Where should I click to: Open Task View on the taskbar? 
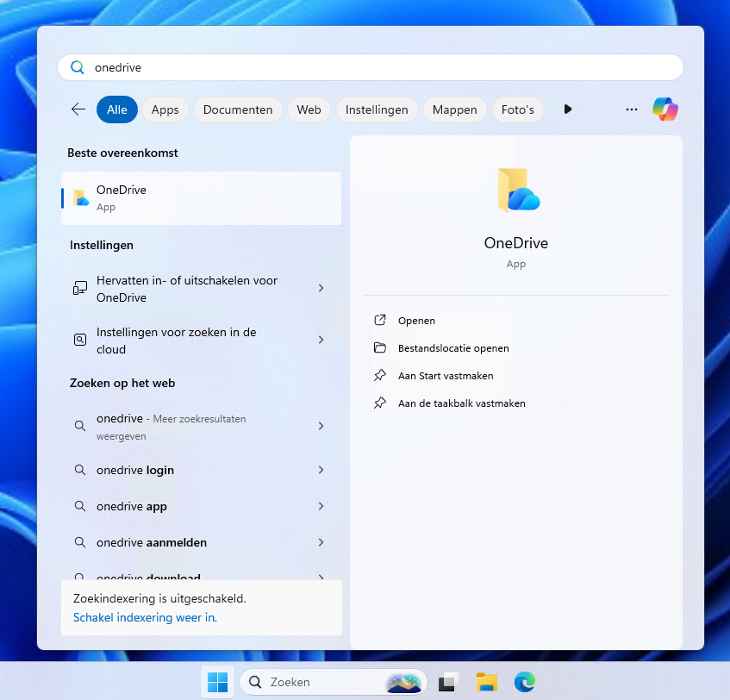448,682
